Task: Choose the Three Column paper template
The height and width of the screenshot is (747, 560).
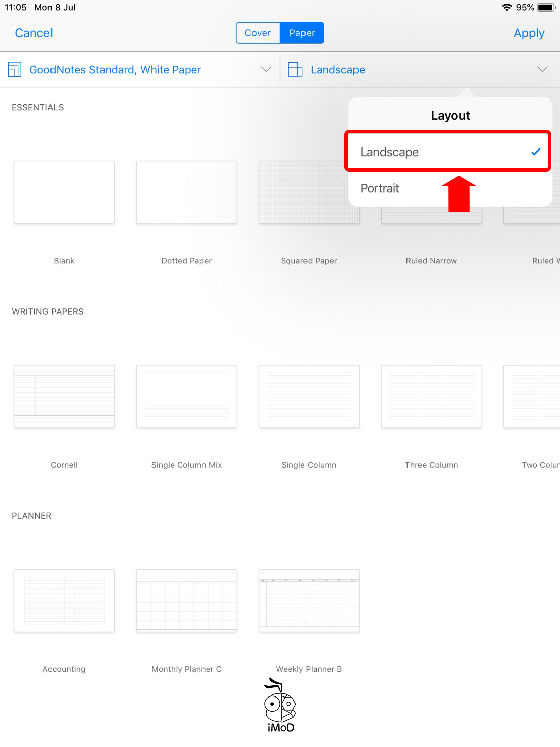Action: [431, 396]
